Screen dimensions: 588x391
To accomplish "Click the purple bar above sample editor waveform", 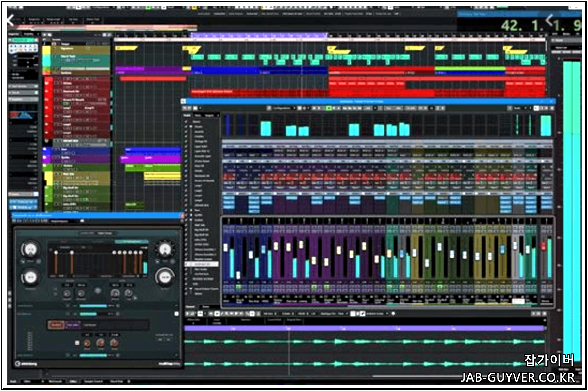I will click(364, 328).
